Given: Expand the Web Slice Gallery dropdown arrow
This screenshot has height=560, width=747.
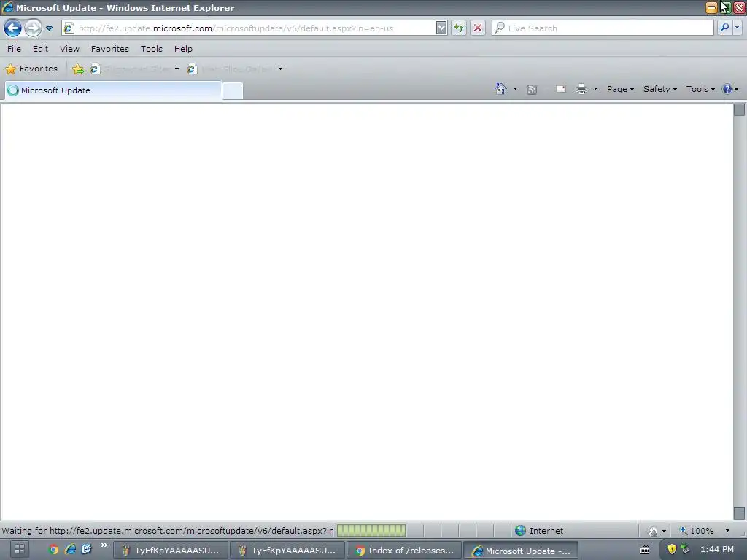Looking at the screenshot, I should 280,69.
